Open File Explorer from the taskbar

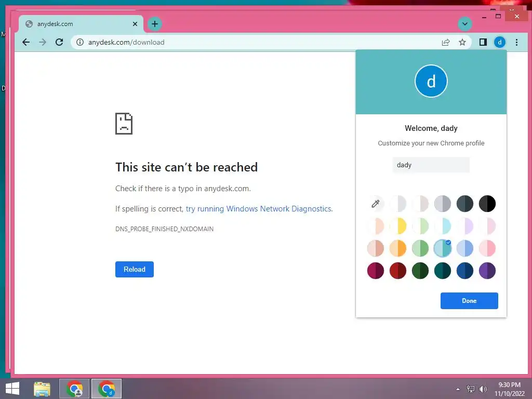click(42, 389)
